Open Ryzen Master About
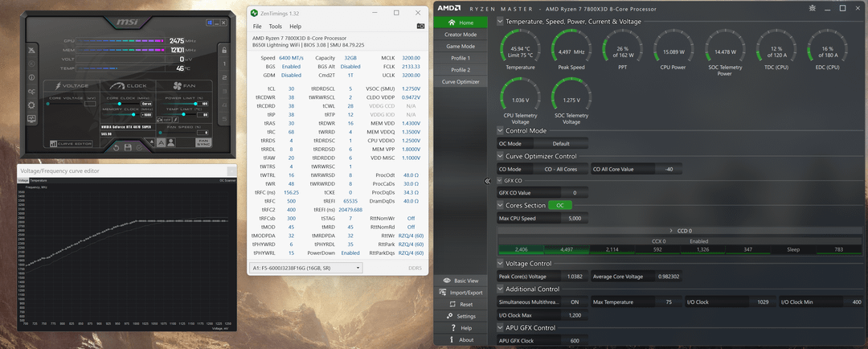868x349 pixels. point(461,339)
